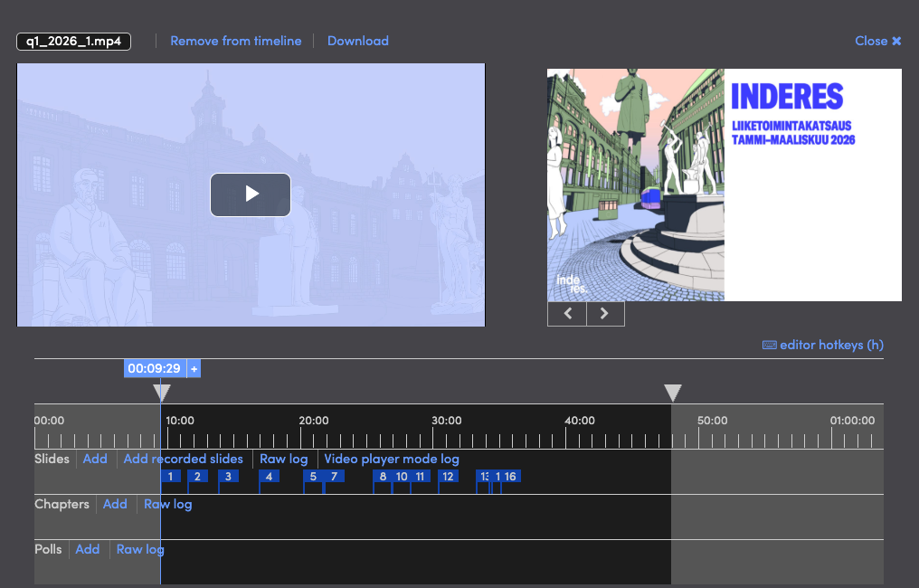Select slide marker 12 on timeline
Image resolution: width=919 pixels, height=588 pixels.
click(448, 477)
